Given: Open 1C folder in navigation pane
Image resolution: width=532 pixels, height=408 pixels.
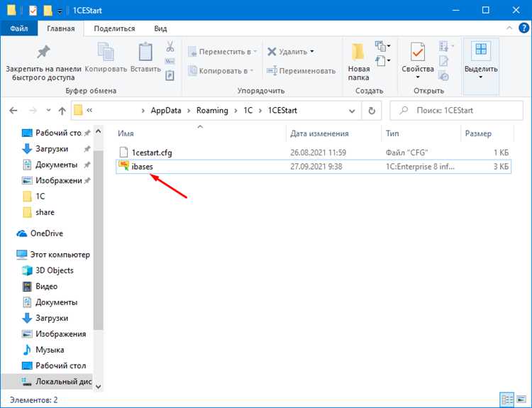Looking at the screenshot, I should (34, 196).
